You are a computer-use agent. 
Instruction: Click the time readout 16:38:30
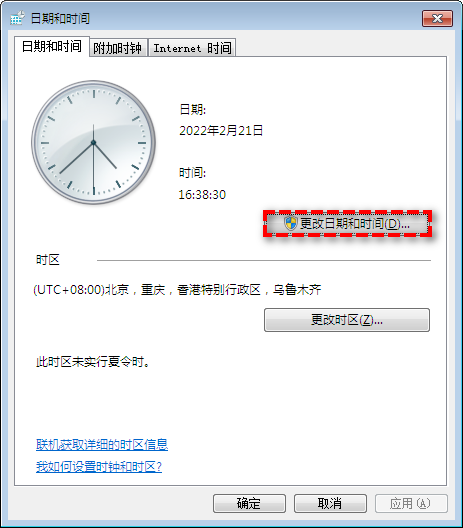coord(202,195)
